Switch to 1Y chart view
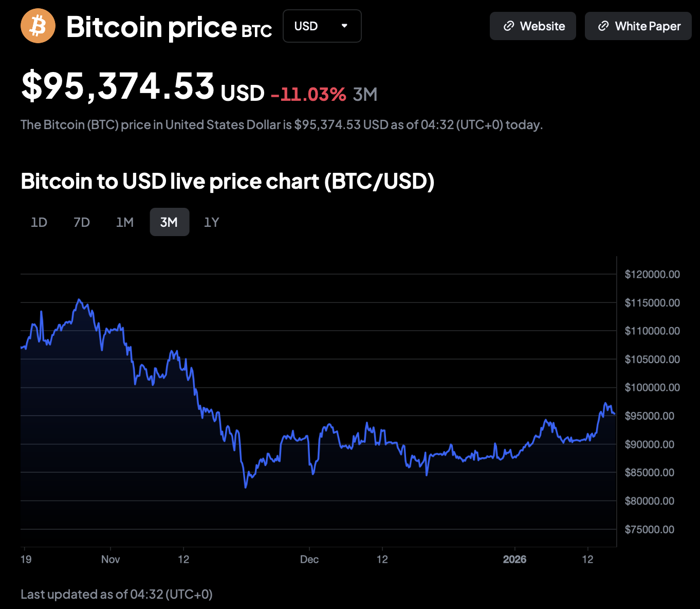The image size is (700, 609). [212, 222]
